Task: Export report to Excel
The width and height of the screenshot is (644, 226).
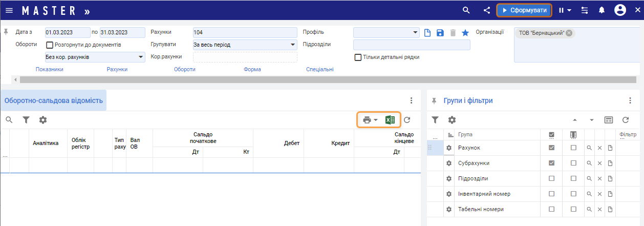Action: tap(390, 120)
